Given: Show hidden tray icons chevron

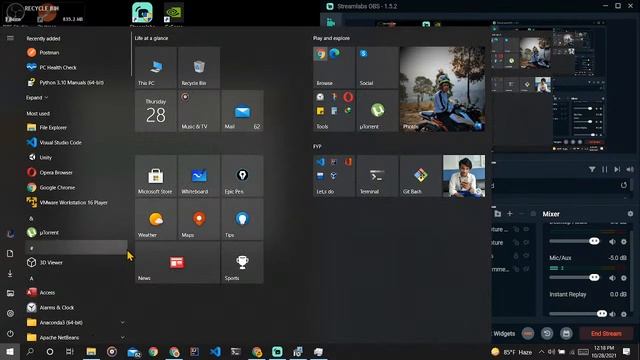Looking at the screenshot, I should (541, 351).
